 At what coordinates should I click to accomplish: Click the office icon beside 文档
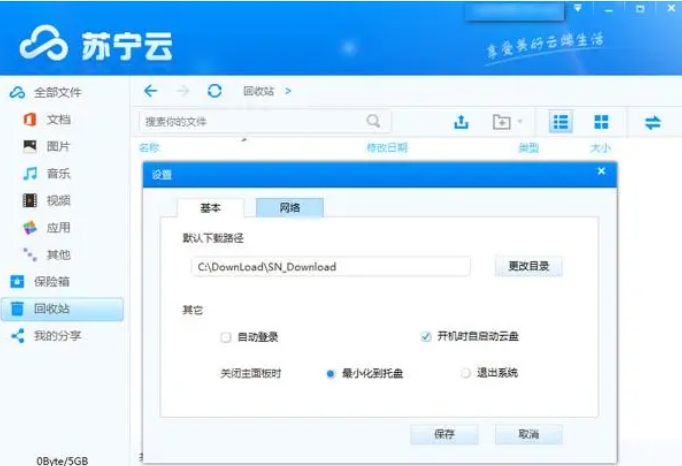click(x=30, y=119)
